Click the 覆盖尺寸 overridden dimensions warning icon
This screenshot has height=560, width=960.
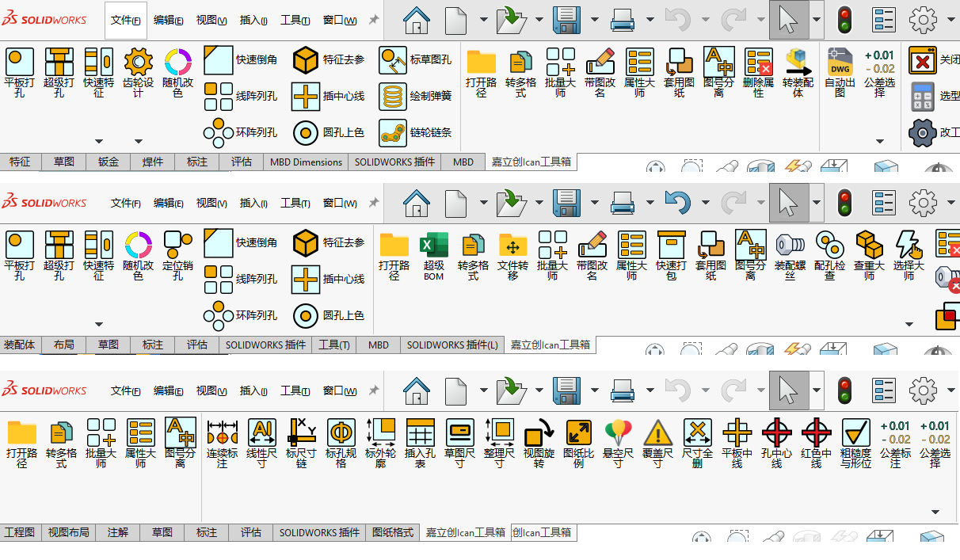[657, 444]
